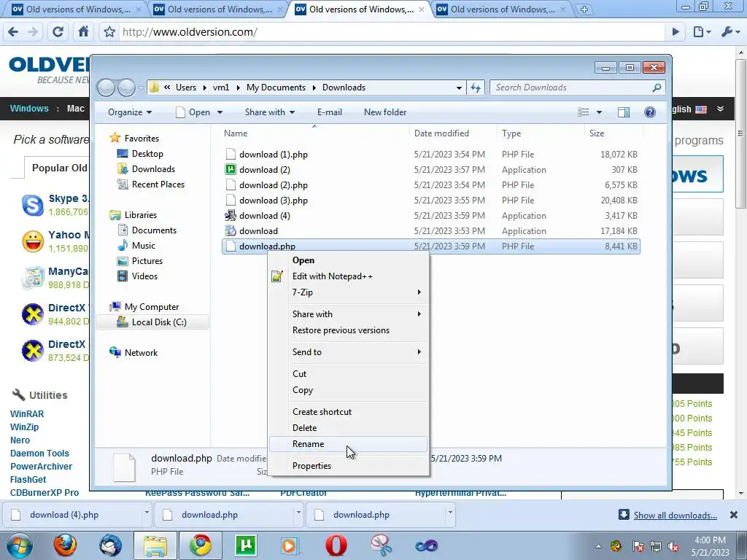Launch Opera from the taskbar
The width and height of the screenshot is (747, 560).
[336, 545]
